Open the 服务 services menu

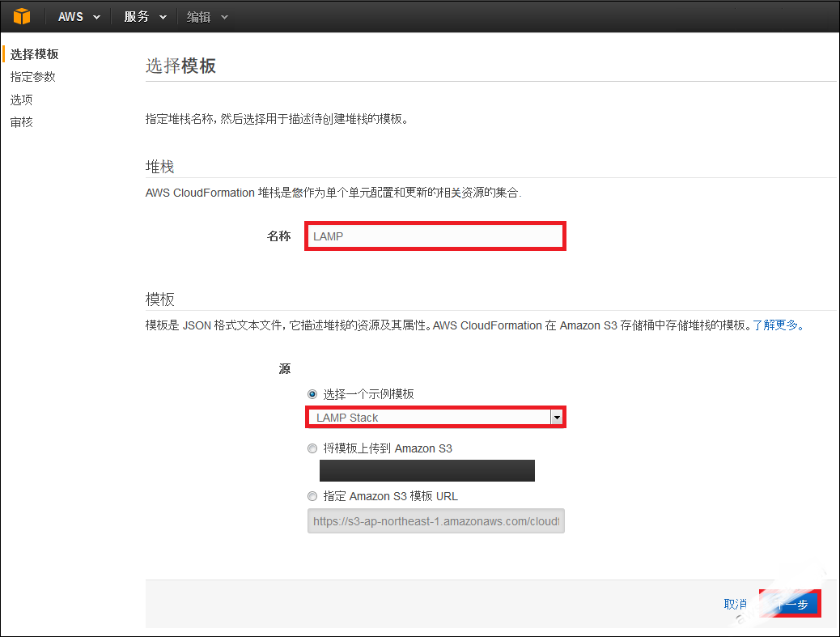(x=145, y=17)
